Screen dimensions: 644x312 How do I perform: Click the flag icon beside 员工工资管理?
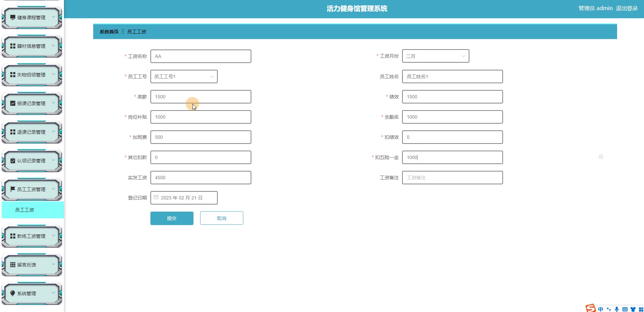(13, 189)
